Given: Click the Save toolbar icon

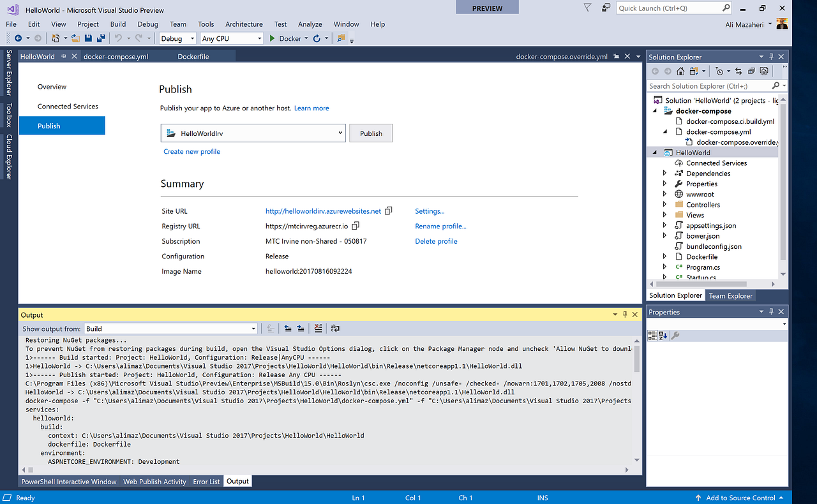Looking at the screenshot, I should (88, 38).
